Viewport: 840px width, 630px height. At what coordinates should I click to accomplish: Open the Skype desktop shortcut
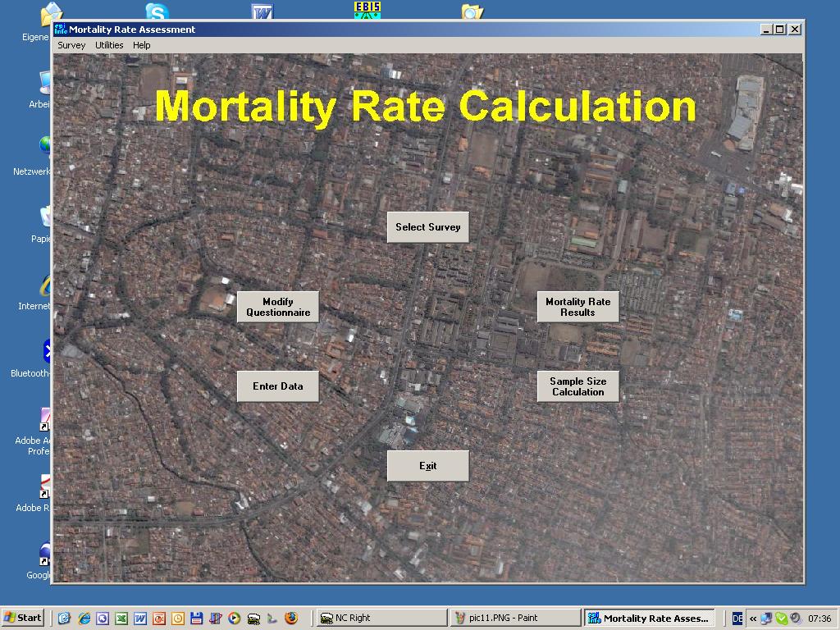157,11
